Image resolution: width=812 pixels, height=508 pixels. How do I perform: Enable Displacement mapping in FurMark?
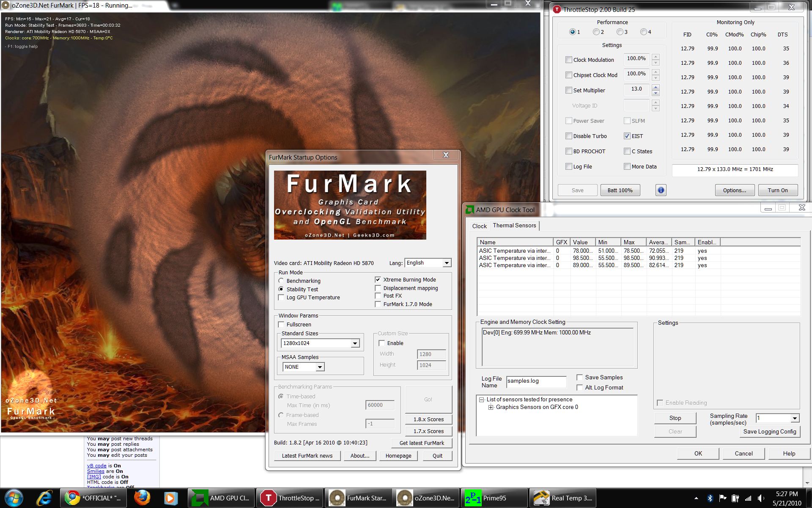(x=378, y=288)
